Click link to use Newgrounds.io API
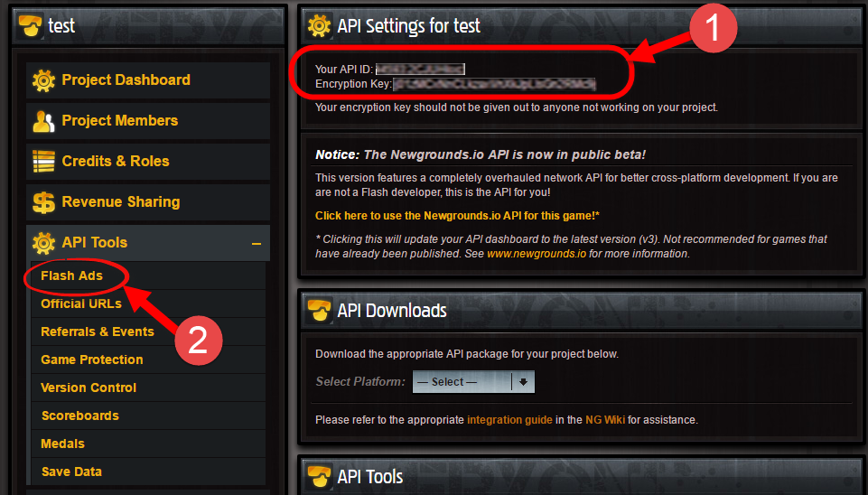 click(x=457, y=216)
